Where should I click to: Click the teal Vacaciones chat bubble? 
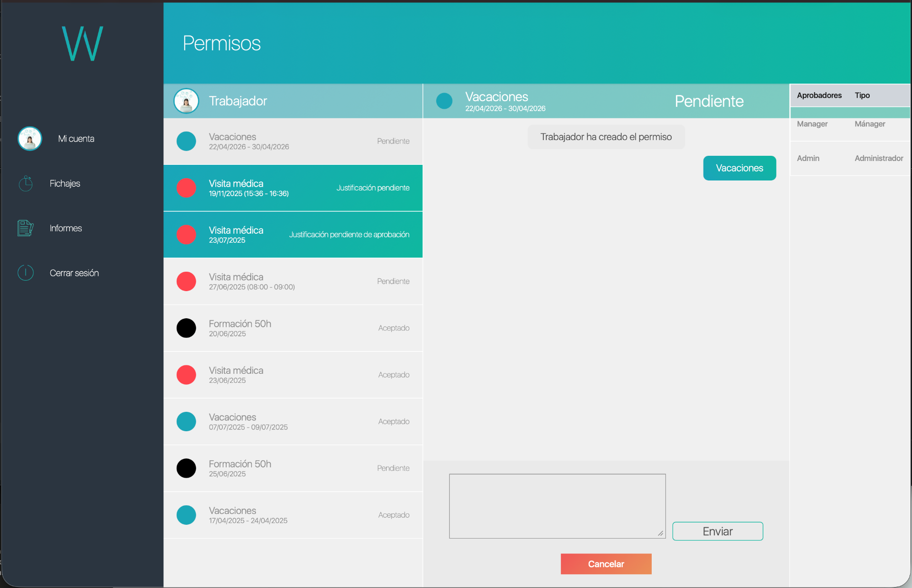click(x=740, y=168)
